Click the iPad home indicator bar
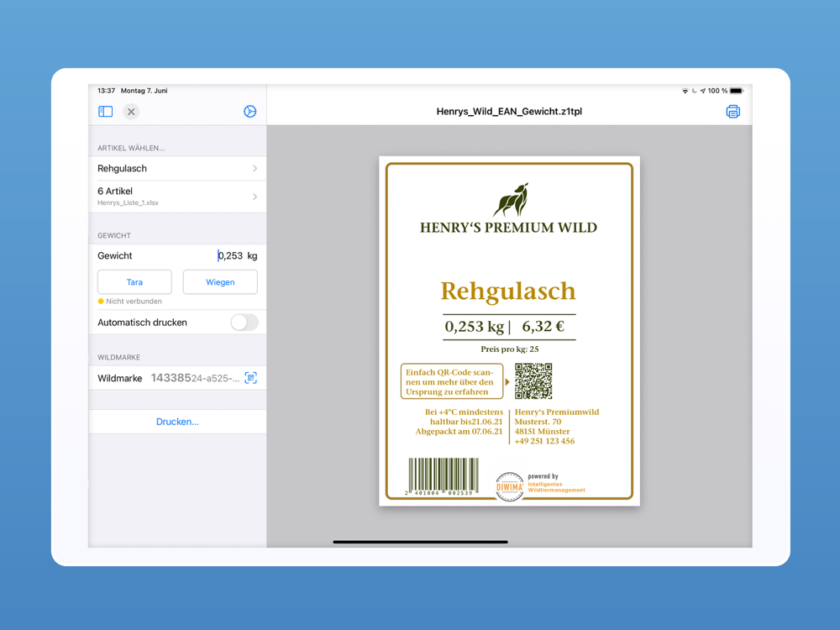Image resolution: width=840 pixels, height=630 pixels. tap(421, 542)
